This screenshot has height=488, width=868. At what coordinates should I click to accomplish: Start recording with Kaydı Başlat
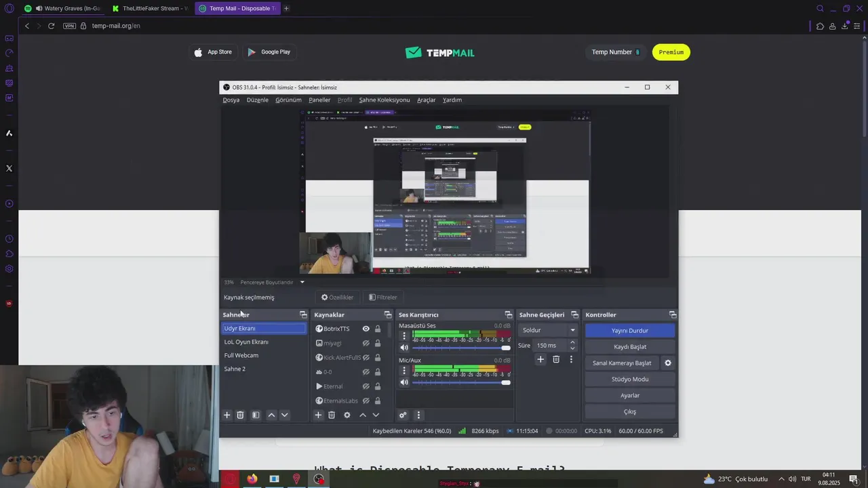pyautogui.click(x=630, y=346)
